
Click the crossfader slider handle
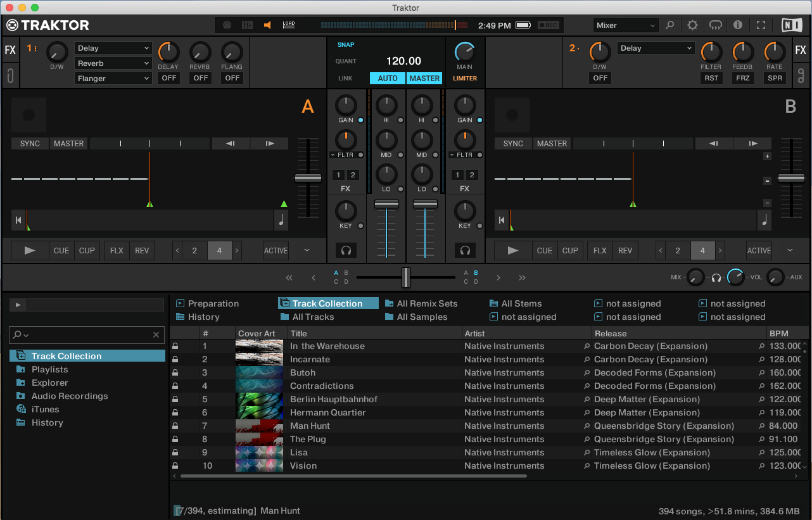[x=406, y=277]
